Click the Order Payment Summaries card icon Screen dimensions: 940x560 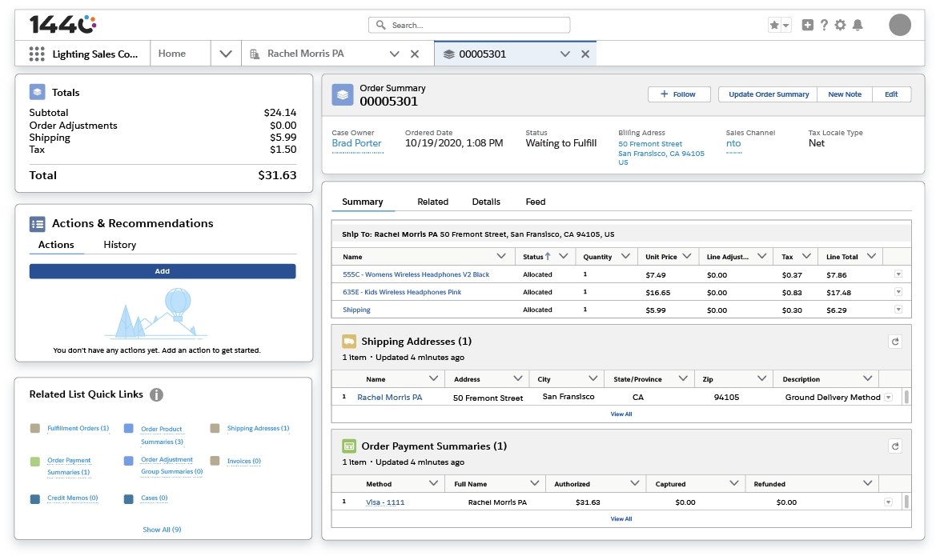tap(349, 446)
